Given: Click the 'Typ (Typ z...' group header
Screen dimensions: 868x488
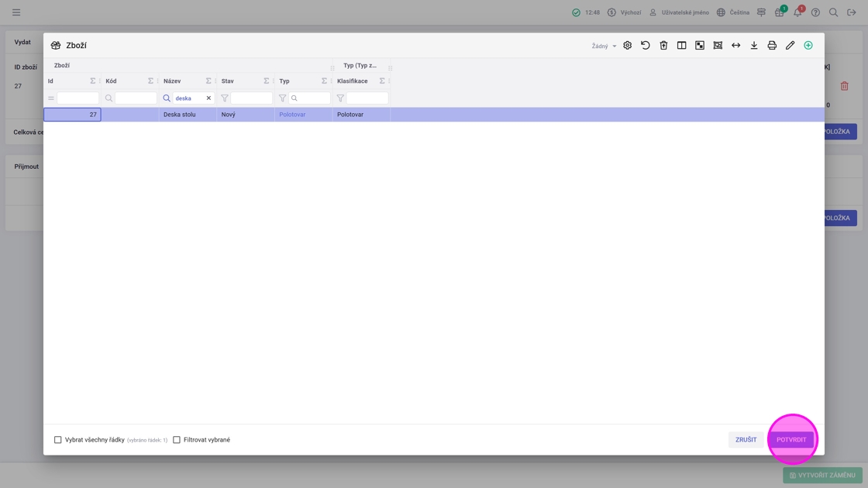Looking at the screenshot, I should 360,65.
